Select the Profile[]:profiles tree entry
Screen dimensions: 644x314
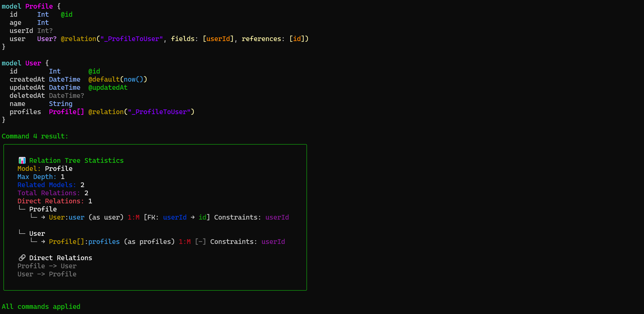(84, 241)
